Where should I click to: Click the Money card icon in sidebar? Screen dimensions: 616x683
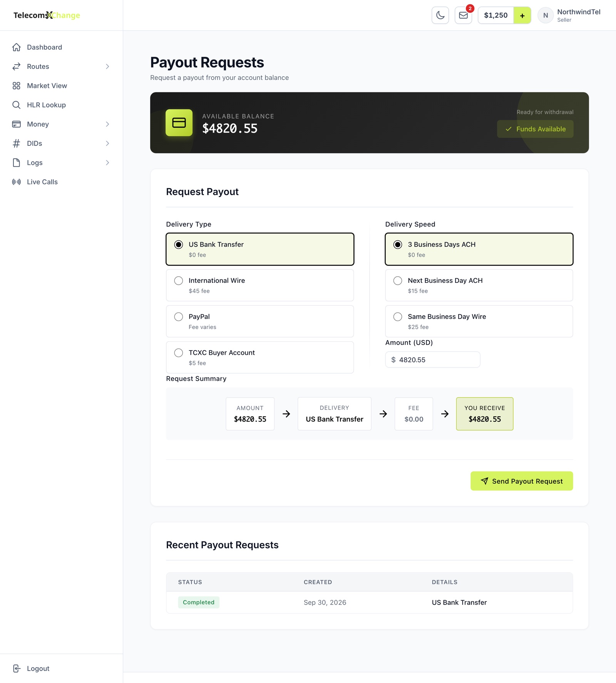[x=16, y=124]
